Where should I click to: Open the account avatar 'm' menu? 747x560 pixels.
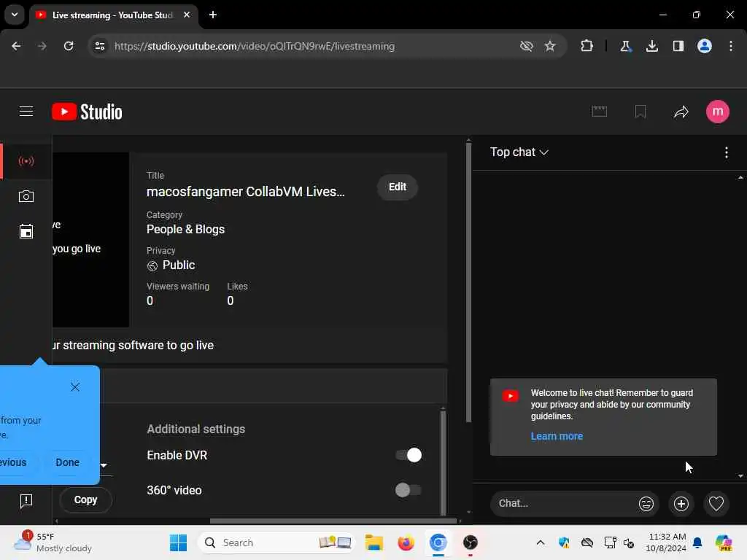pyautogui.click(x=718, y=112)
